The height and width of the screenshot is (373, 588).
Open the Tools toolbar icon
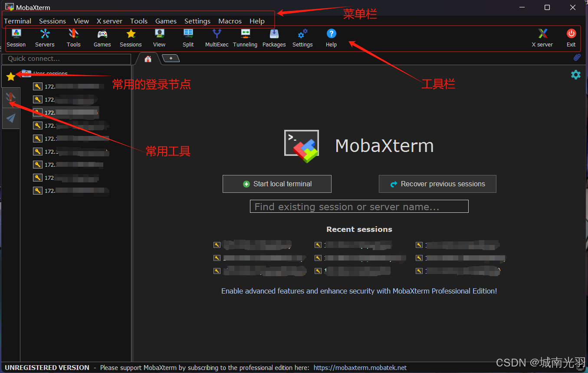point(73,38)
